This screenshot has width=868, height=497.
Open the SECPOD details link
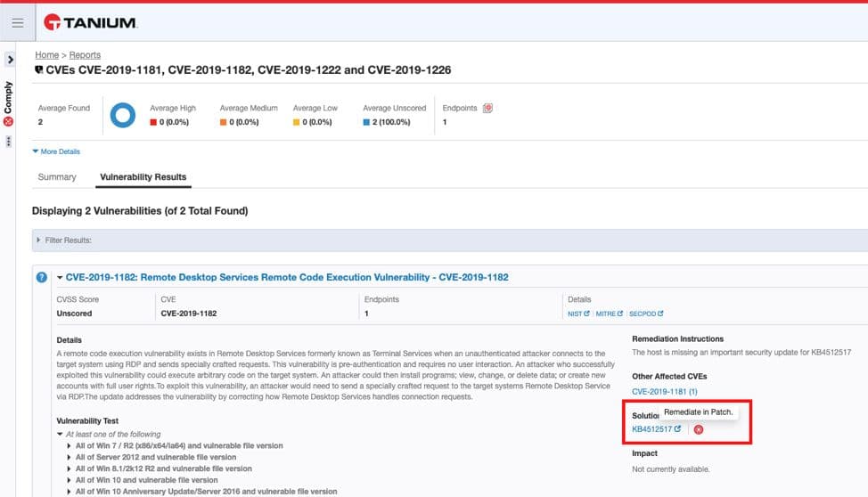click(643, 314)
